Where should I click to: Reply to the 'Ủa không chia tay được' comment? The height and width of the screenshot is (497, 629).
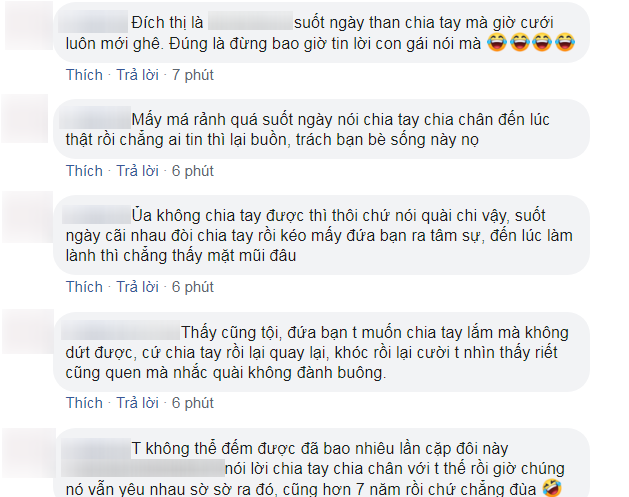[137, 287]
